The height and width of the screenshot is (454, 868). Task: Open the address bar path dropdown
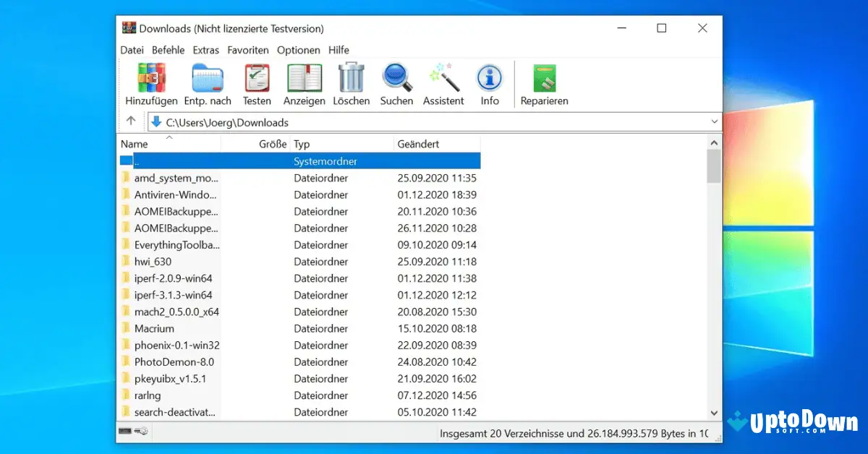click(x=715, y=121)
